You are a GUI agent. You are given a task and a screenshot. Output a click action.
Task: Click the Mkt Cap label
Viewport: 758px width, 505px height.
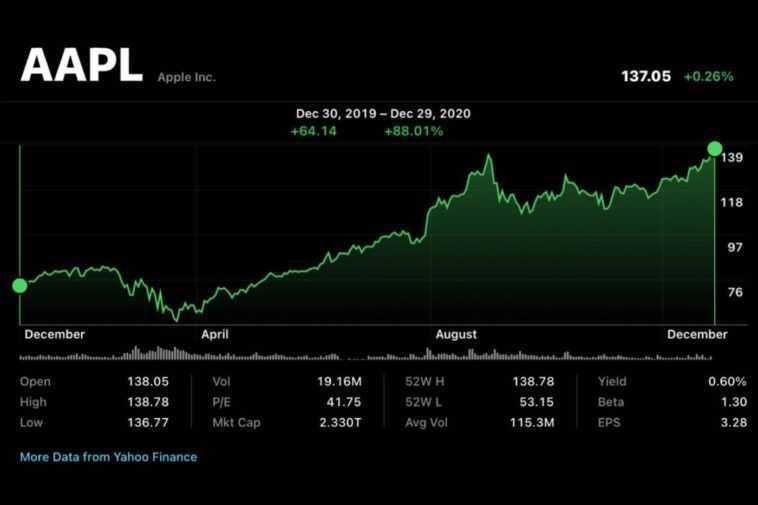click(236, 423)
